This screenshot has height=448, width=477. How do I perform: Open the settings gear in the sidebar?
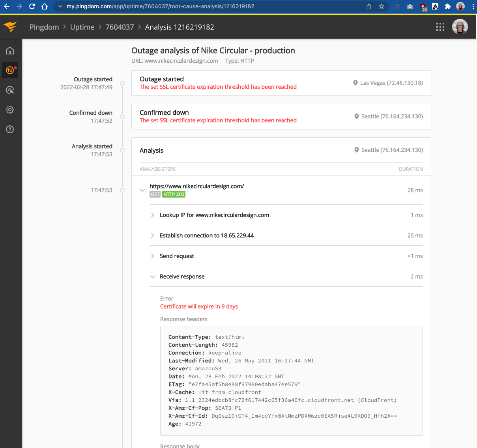pyautogui.click(x=10, y=110)
